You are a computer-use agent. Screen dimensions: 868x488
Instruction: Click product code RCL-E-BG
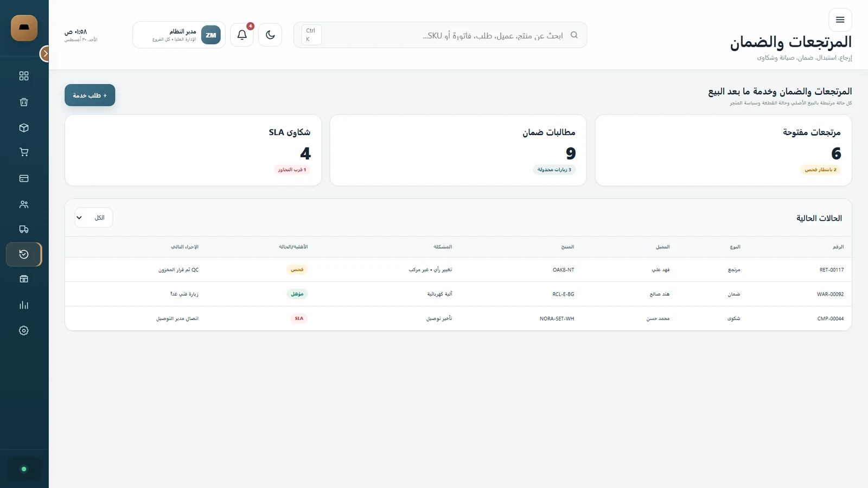[563, 294]
